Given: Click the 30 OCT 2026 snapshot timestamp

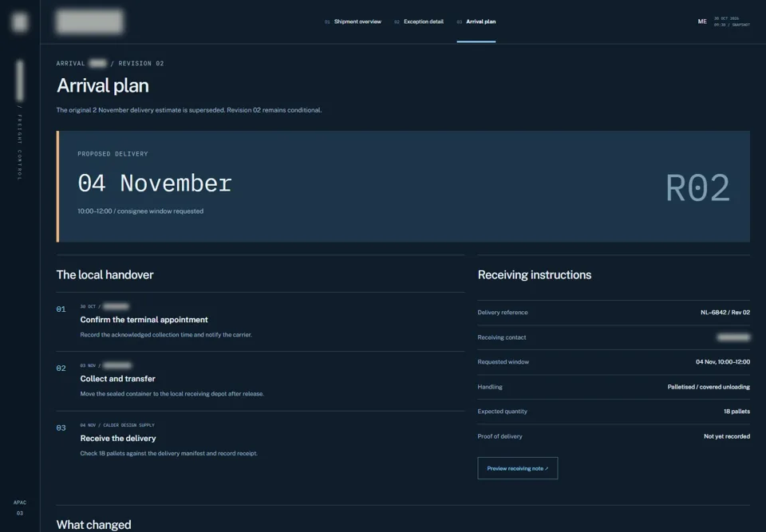Looking at the screenshot, I should click(x=732, y=22).
